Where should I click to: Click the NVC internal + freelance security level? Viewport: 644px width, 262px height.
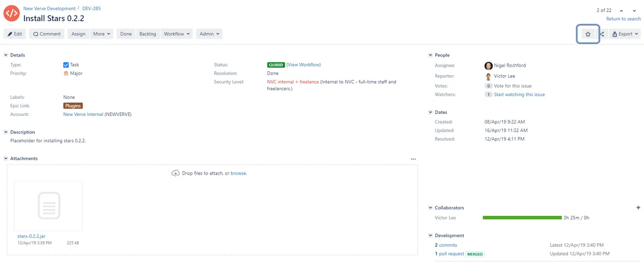coord(293,82)
